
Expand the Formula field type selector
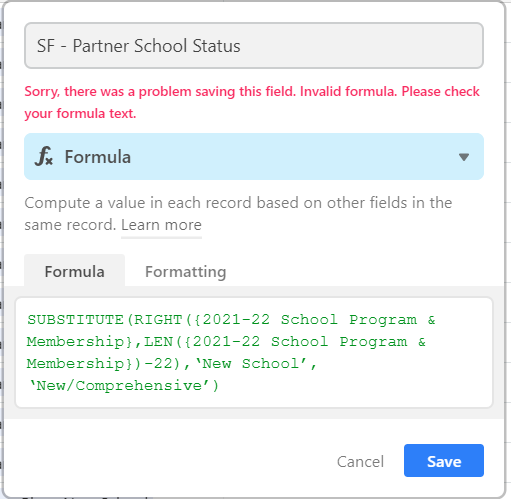(254, 156)
